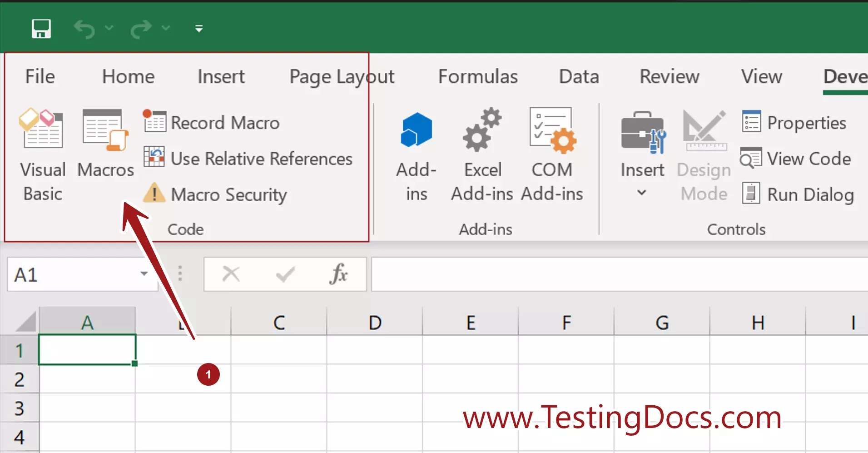The height and width of the screenshot is (453, 868).
Task: Expand the Insert controls dropdown
Action: coord(641,193)
